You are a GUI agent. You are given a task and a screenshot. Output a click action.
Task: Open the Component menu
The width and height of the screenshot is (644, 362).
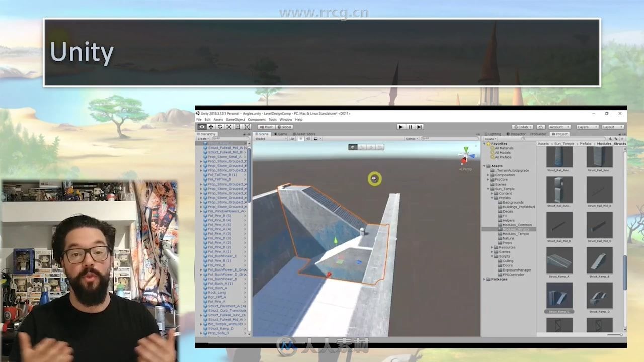(x=257, y=120)
